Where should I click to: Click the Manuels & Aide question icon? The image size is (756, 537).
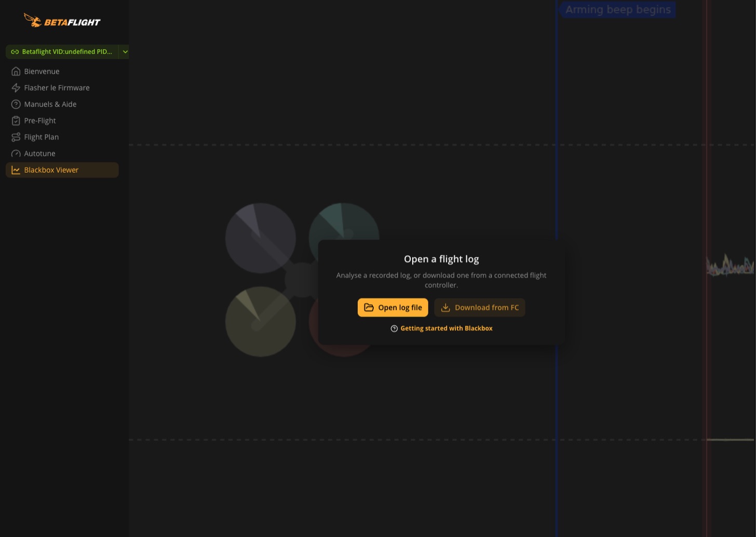[x=16, y=104]
